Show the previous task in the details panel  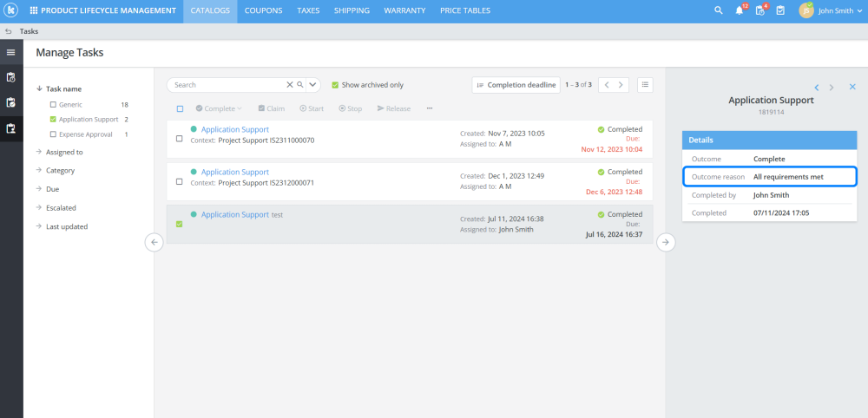pos(817,88)
